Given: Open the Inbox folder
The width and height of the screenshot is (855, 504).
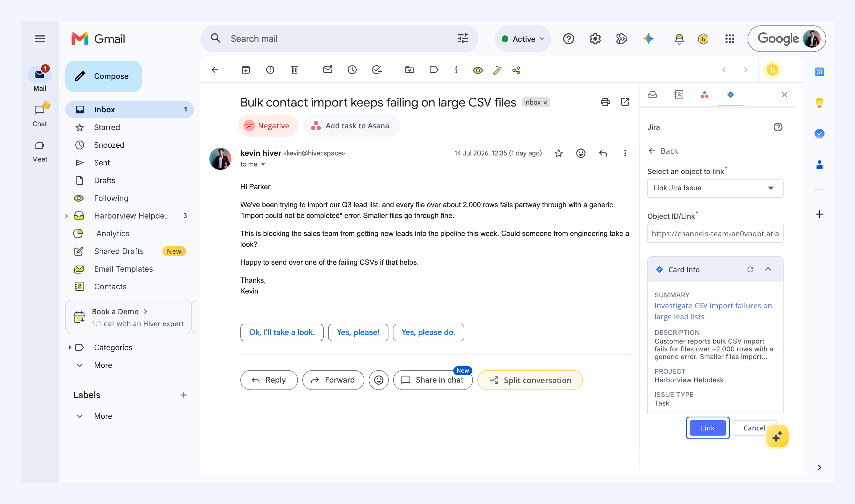Looking at the screenshot, I should coord(130,109).
